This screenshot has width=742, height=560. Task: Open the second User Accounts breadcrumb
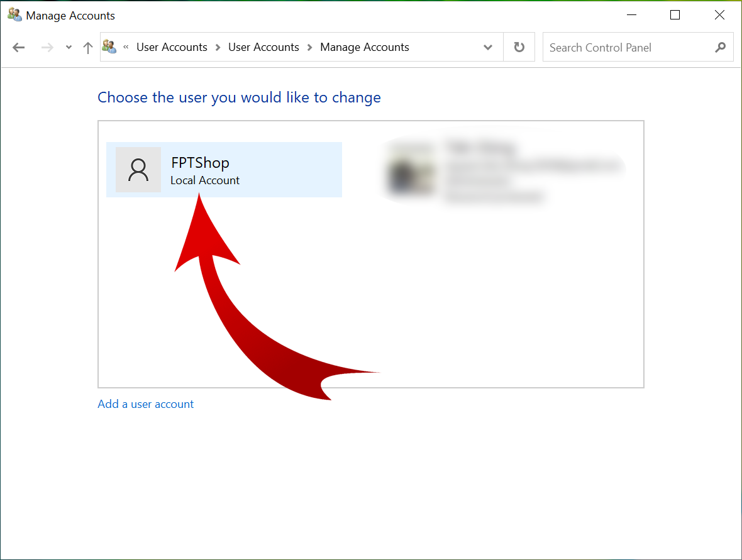pos(263,47)
